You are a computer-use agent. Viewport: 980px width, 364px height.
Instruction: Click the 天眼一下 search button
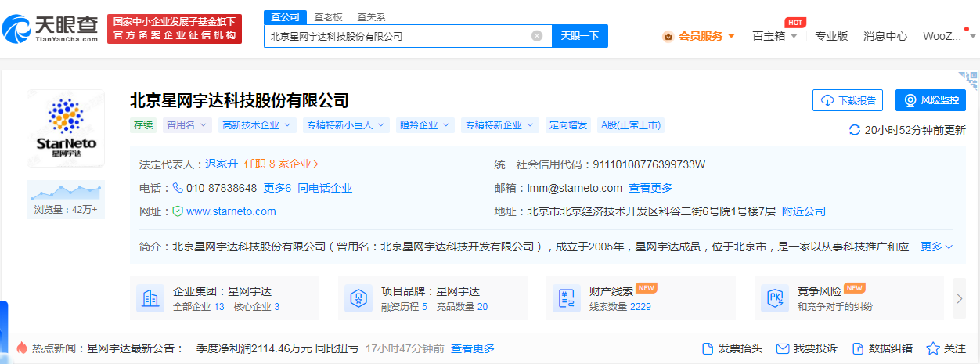(580, 36)
